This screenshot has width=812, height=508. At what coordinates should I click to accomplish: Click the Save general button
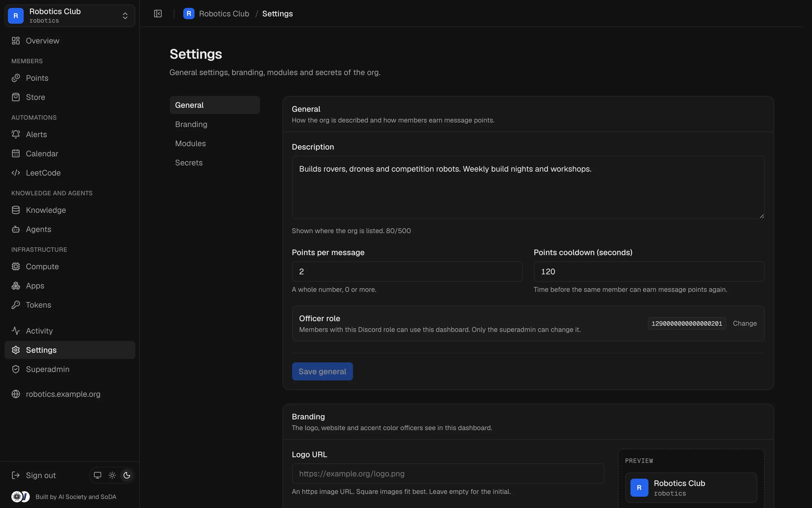322,371
